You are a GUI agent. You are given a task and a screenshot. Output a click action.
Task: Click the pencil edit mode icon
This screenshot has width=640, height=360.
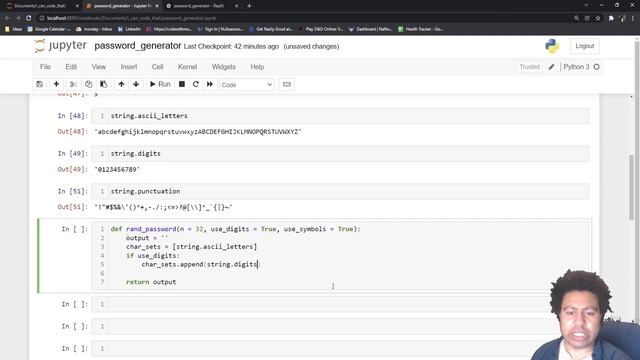(551, 67)
